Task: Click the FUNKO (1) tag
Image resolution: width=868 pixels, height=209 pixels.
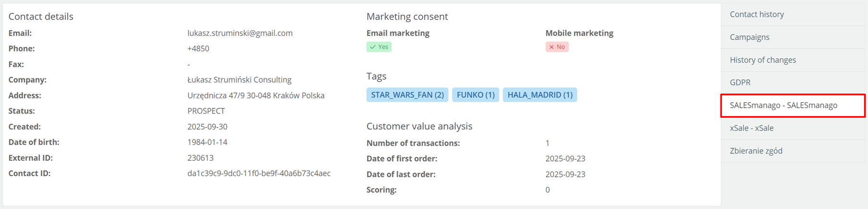Action: pos(475,95)
